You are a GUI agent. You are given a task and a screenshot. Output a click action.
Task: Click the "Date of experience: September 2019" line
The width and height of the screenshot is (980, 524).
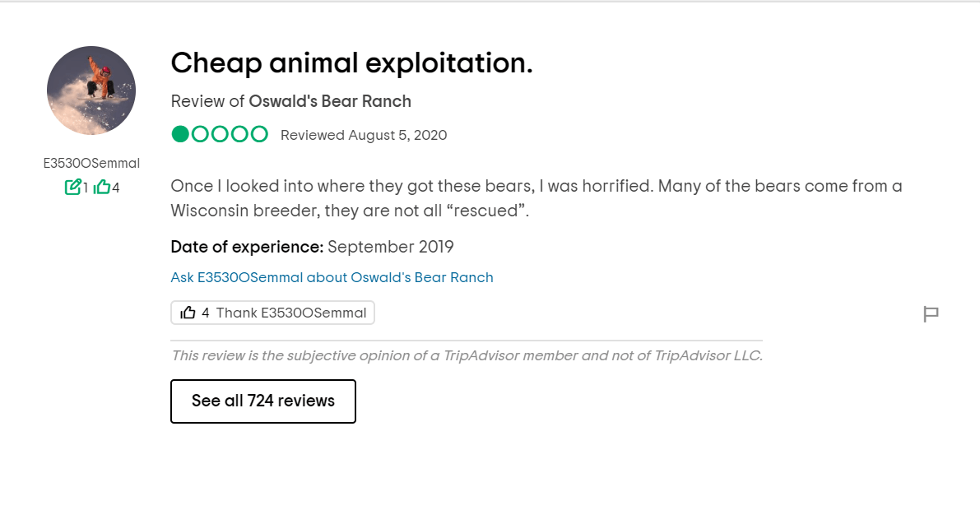[x=312, y=247]
